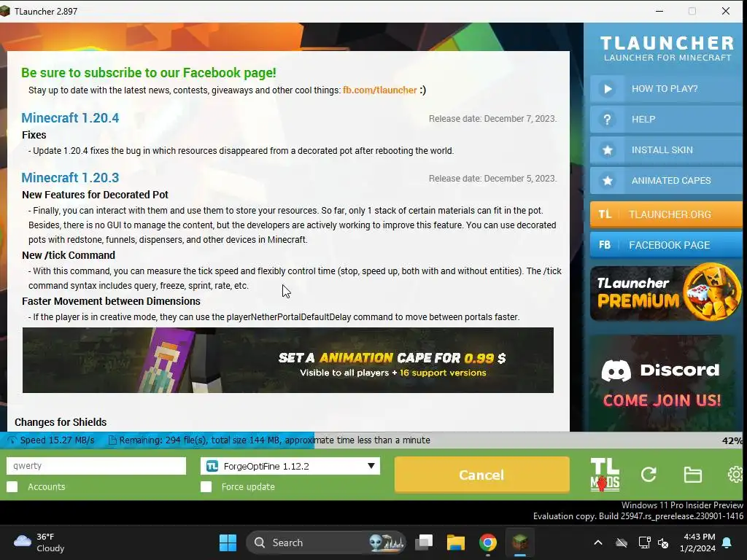Cancel the download with Cancel button
Screen dimensions: 747x560
click(481, 475)
